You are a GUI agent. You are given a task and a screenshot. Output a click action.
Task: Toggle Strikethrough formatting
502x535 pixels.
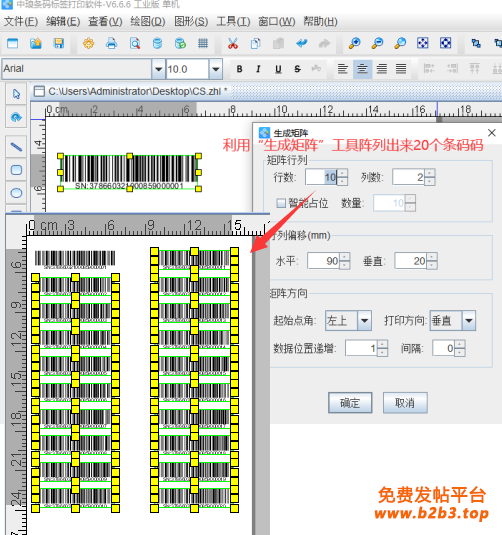tap(298, 69)
